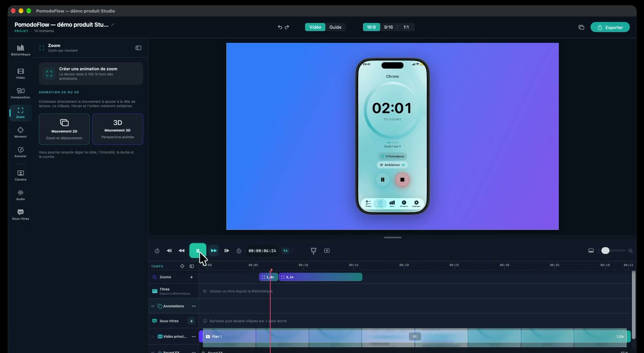
Task: Choose the Mouvement 2D option
Action: point(64,129)
